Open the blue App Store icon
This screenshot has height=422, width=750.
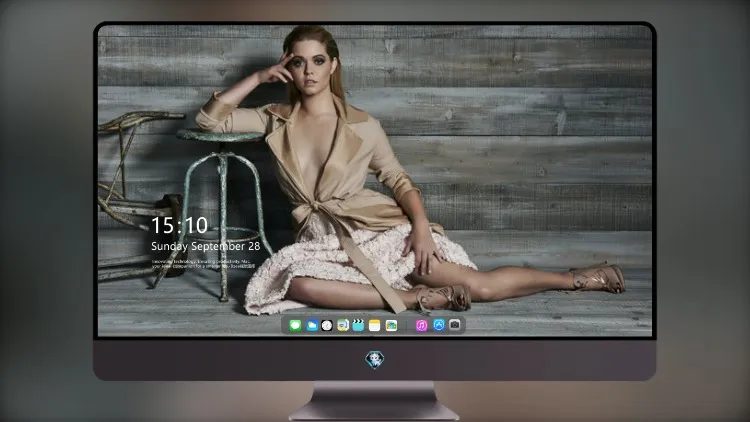coord(439,325)
